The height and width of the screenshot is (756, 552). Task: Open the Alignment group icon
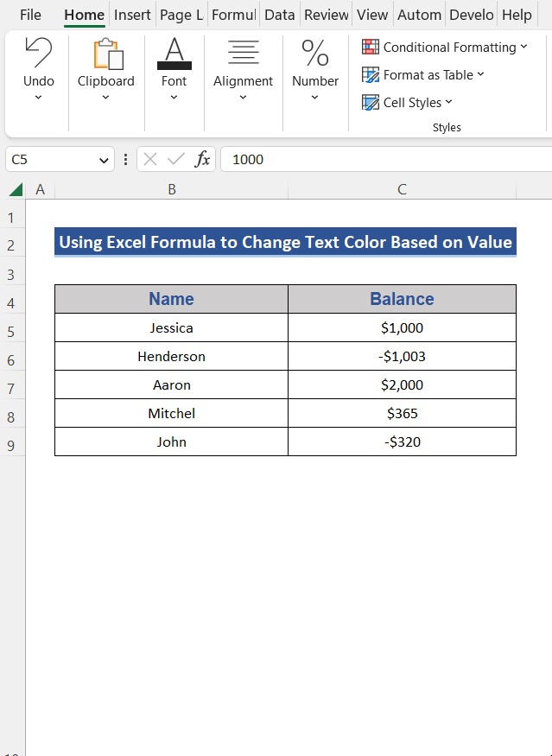click(x=243, y=53)
